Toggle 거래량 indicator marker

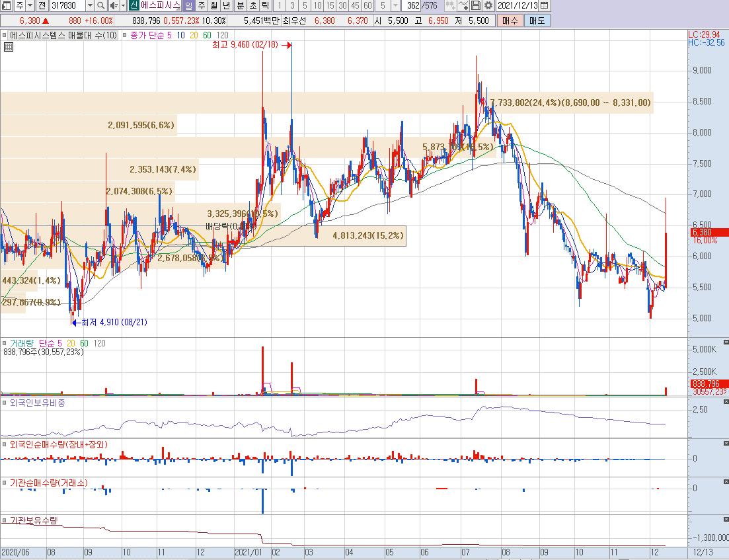pyautogui.click(x=4, y=343)
